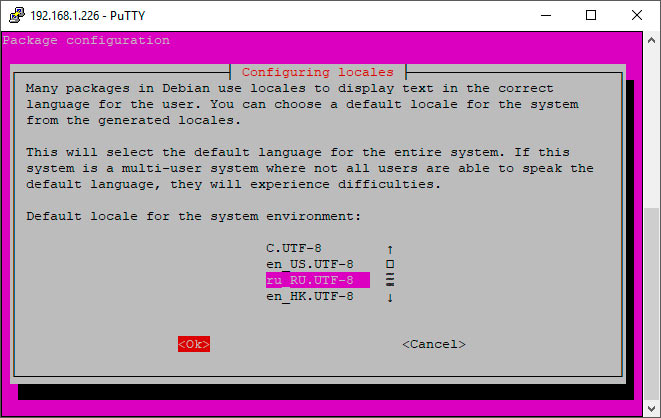
Task: Click the locale list up arrow
Action: [x=390, y=249]
